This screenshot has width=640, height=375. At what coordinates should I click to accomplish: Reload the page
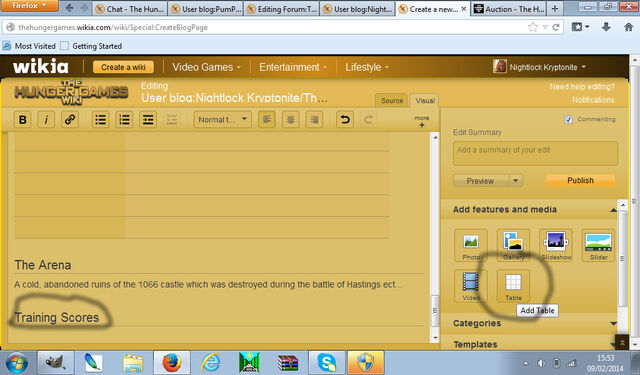pos(556,27)
